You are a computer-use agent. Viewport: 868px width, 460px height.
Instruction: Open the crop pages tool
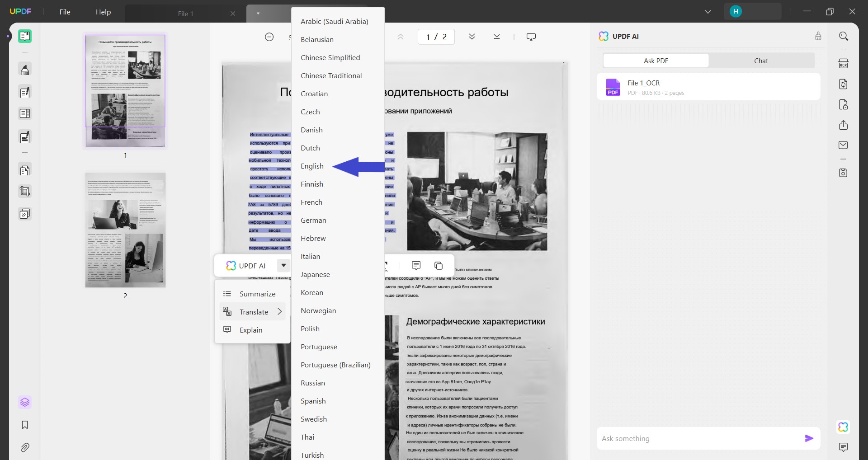(x=25, y=191)
